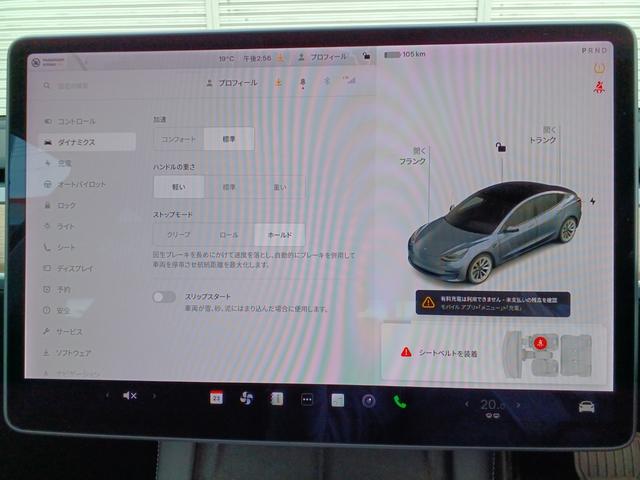Open the ライト settings menu
The height and width of the screenshot is (480, 640).
(x=59, y=226)
